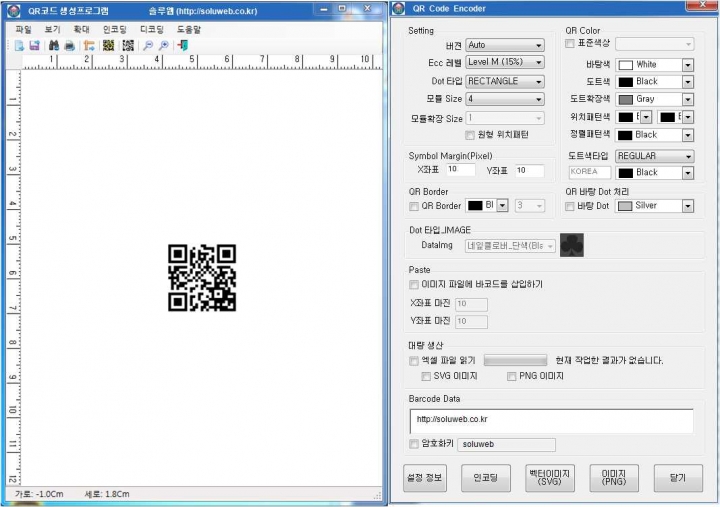The image size is (720, 507).
Task: Enable the QR Border checkbox
Action: (414, 206)
